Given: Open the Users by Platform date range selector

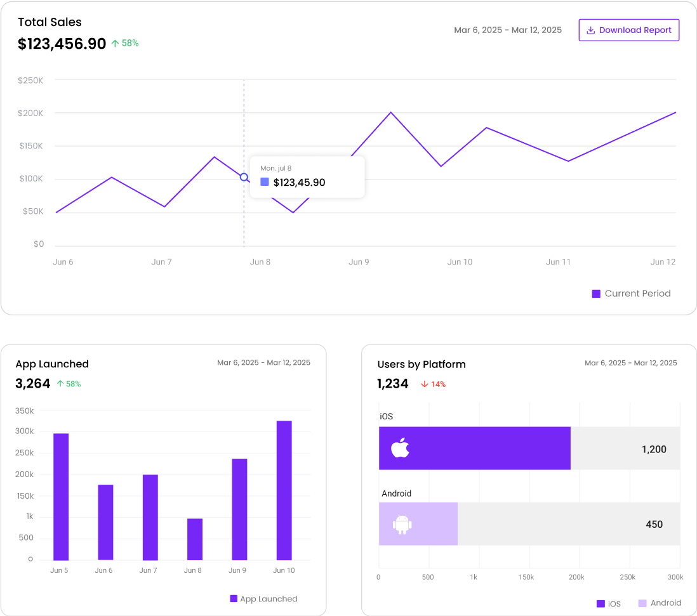Looking at the screenshot, I should (x=631, y=362).
